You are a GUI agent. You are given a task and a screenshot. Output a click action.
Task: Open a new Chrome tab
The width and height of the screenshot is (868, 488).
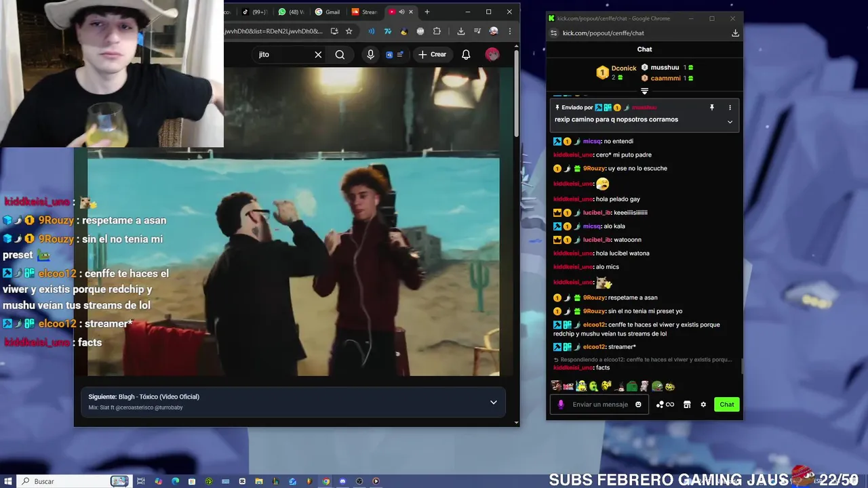point(427,12)
